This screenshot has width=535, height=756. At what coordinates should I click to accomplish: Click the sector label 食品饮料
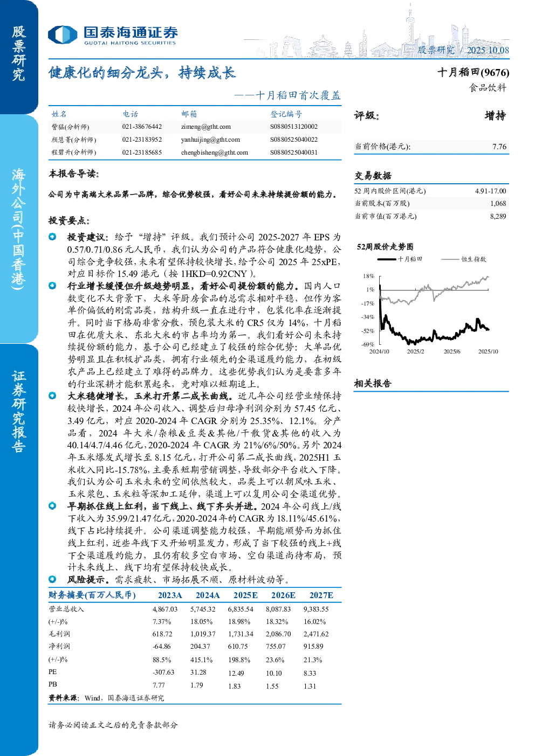click(488, 87)
